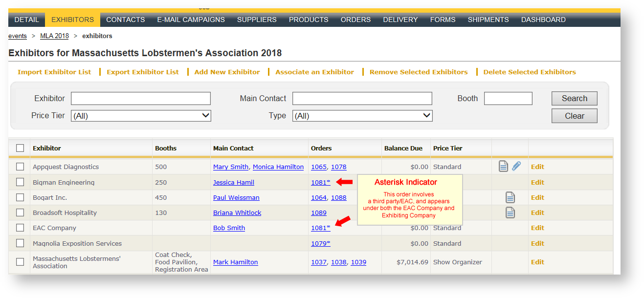Switch to the Contacts tab
644x298 pixels.
tap(125, 20)
